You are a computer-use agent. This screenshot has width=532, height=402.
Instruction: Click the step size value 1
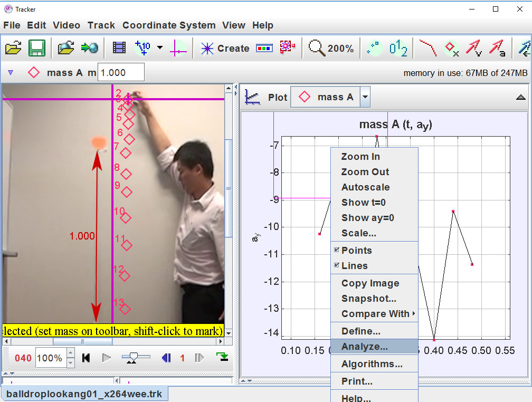point(183,358)
